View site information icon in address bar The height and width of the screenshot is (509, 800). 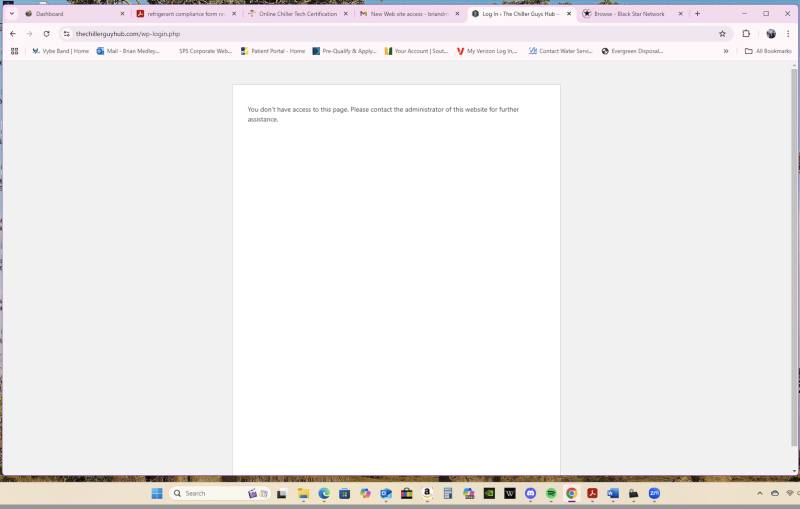click(66, 34)
